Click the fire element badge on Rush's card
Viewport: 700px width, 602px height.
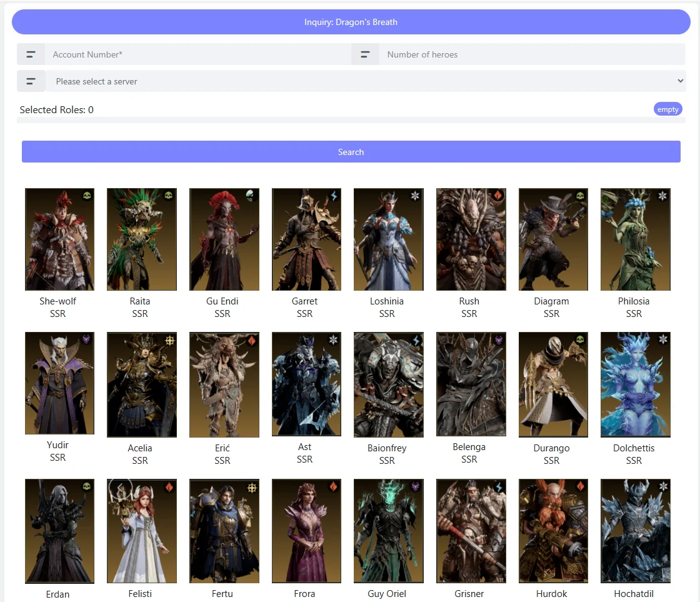(x=499, y=194)
